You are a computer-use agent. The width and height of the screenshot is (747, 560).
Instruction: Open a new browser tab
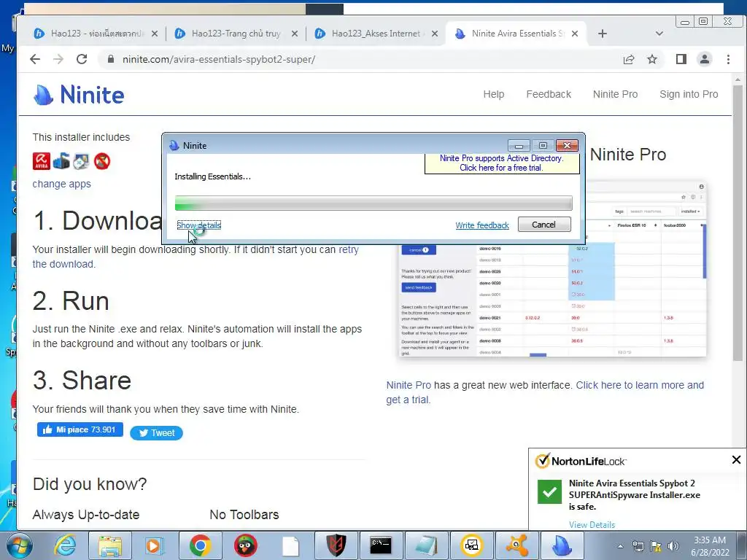coord(603,34)
